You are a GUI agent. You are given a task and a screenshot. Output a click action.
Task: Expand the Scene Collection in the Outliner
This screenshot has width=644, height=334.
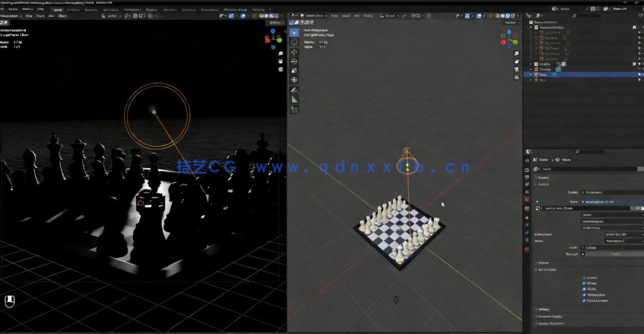540,22
